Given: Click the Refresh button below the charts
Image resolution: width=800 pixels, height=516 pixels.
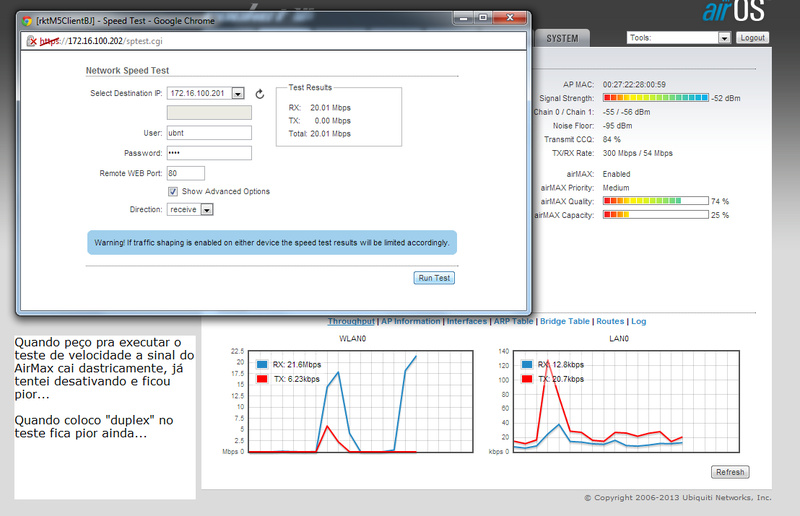Looking at the screenshot, I should (730, 472).
